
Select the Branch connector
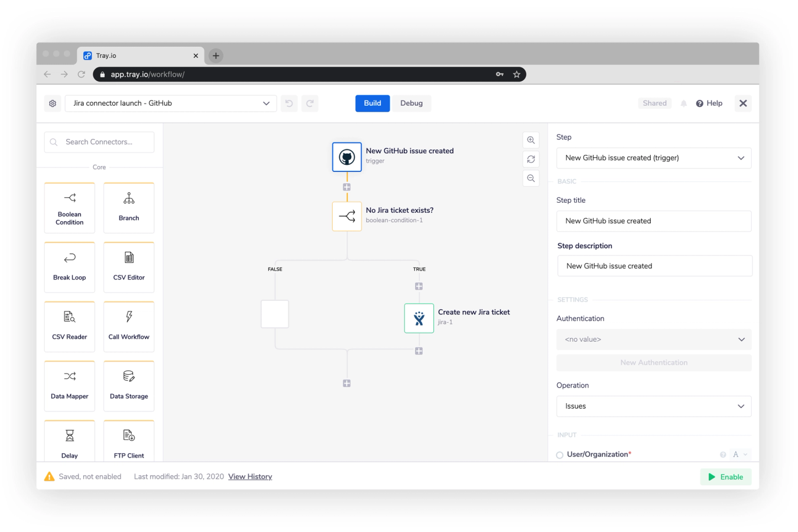point(129,208)
